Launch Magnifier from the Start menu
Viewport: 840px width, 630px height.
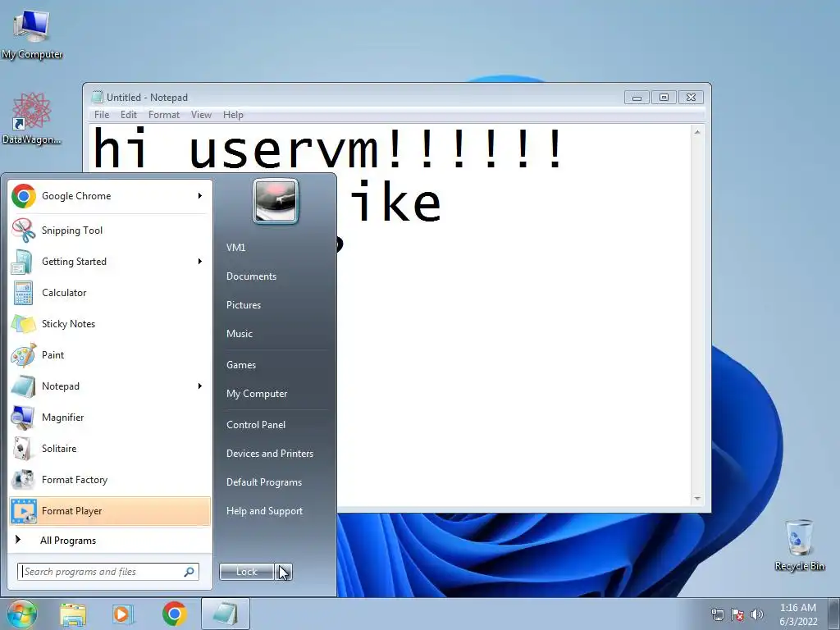coord(110,418)
